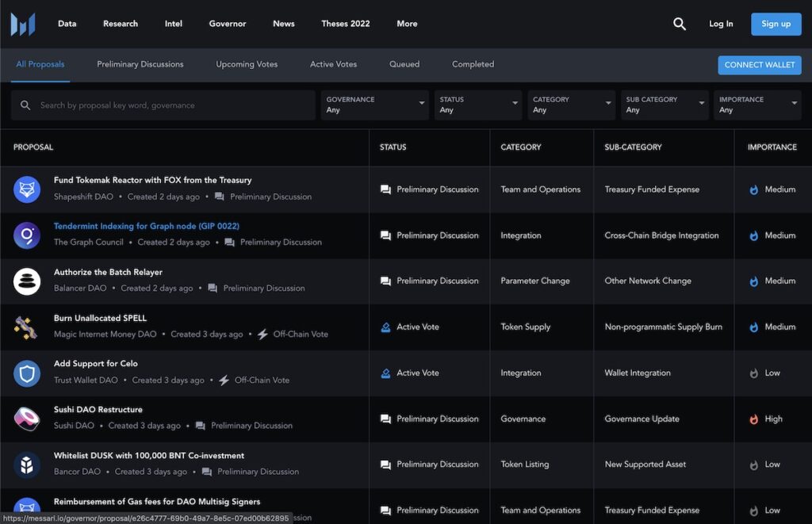812x524 pixels.
Task: Open the Governor menu
Action: click(x=228, y=24)
